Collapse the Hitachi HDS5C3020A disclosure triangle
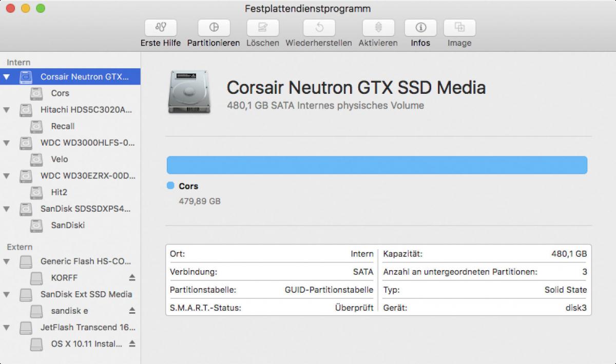This screenshot has height=364, width=616. 6,110
